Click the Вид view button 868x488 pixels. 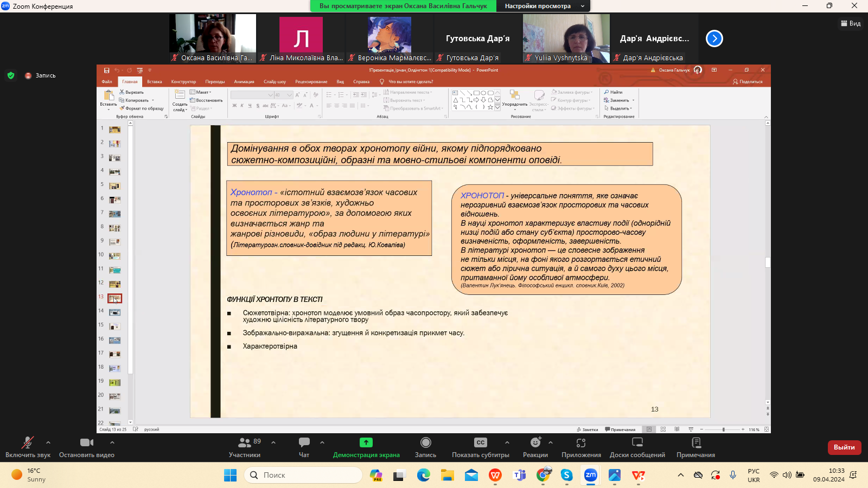click(x=851, y=23)
